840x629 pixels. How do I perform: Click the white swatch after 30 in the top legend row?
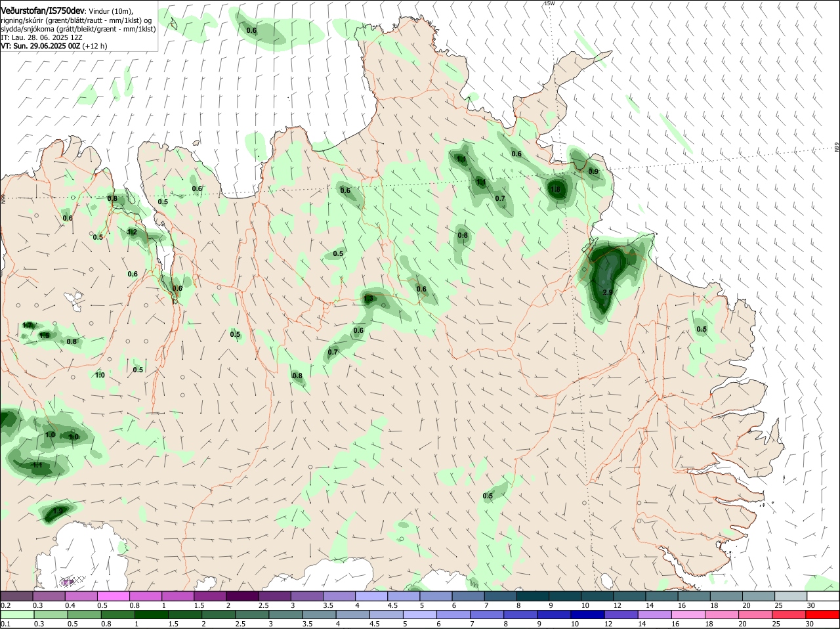coord(824,596)
